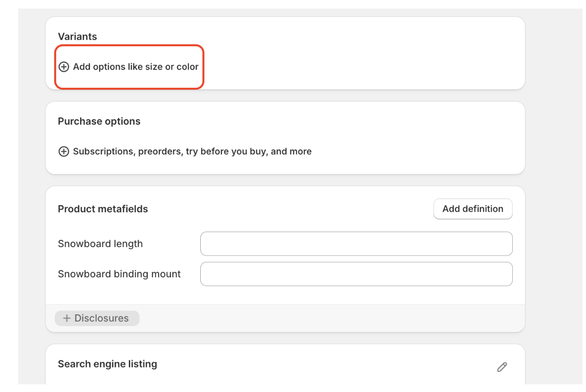Click plus icon beside Add options like size
This screenshot has width=586, height=392.
64,67
